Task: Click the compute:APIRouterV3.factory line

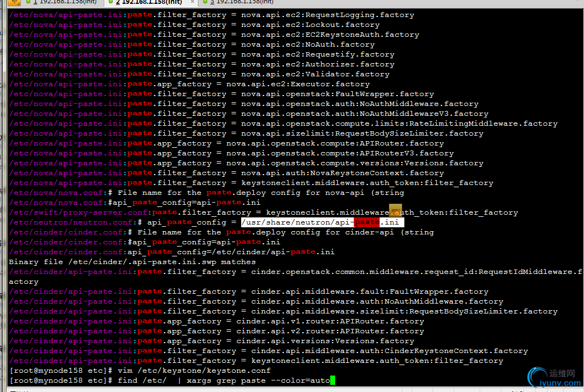Action: pos(231,153)
